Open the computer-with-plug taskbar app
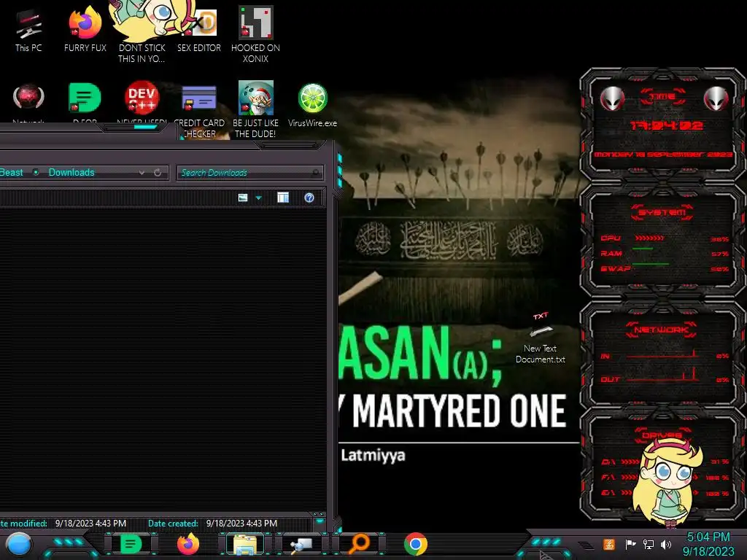The image size is (747, 560). coord(302,545)
